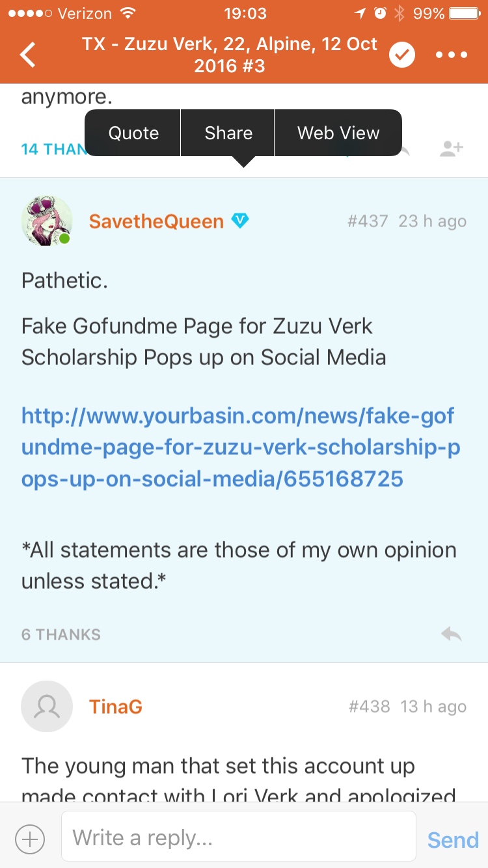
Task: Tap the follow user icon next to the thanks row
Action: (452, 148)
